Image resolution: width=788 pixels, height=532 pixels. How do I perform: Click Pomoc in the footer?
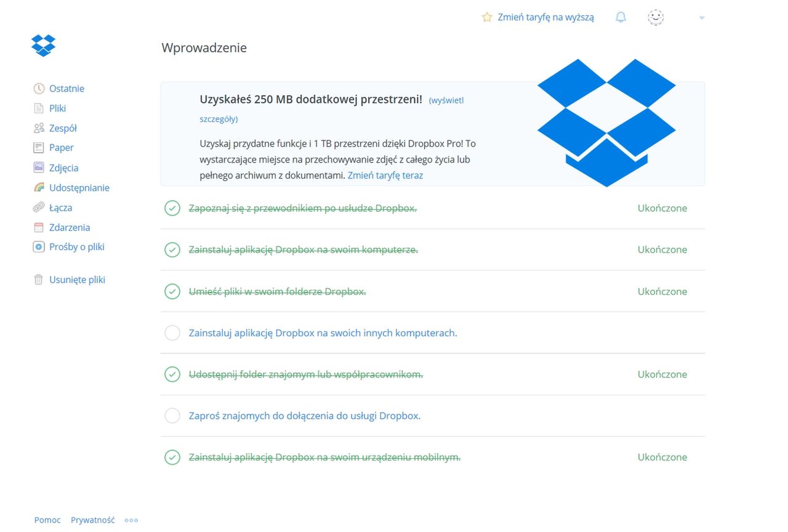[x=47, y=520]
